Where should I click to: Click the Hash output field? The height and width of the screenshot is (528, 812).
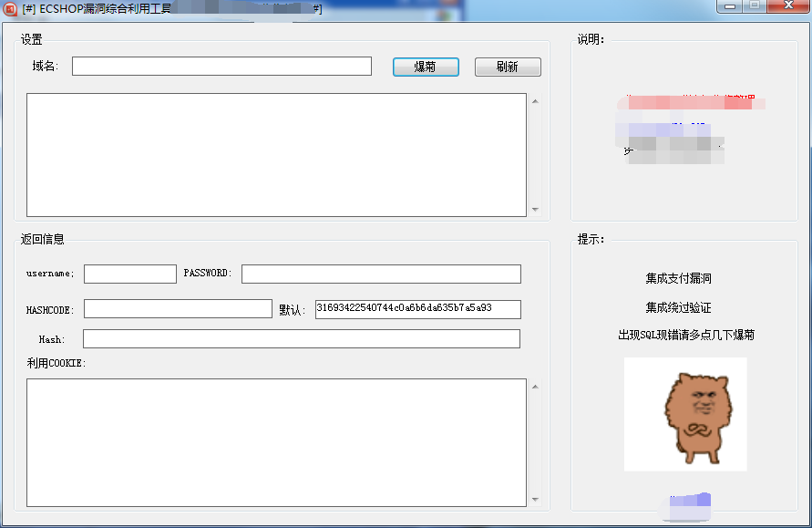point(302,339)
